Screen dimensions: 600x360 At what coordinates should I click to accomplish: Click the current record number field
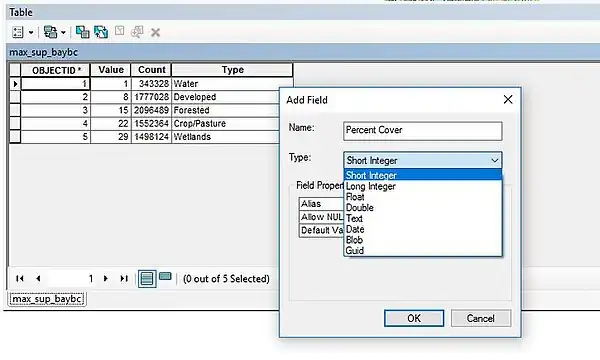click(x=71, y=279)
